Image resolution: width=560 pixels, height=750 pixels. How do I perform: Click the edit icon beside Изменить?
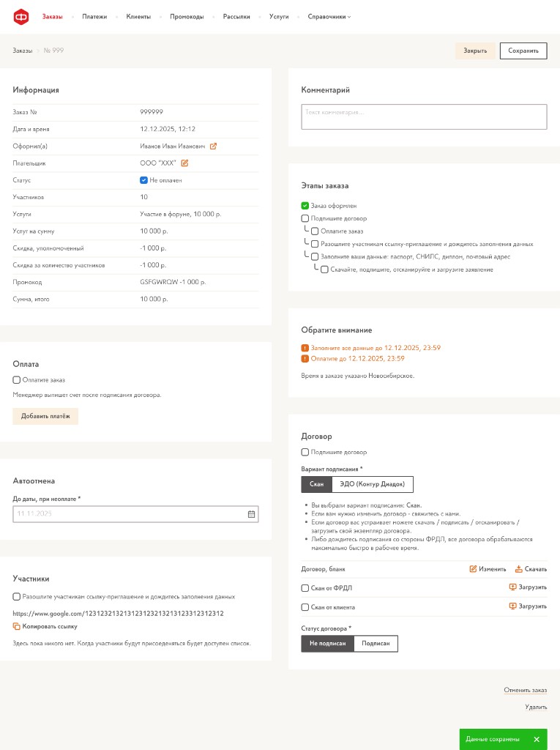click(473, 568)
